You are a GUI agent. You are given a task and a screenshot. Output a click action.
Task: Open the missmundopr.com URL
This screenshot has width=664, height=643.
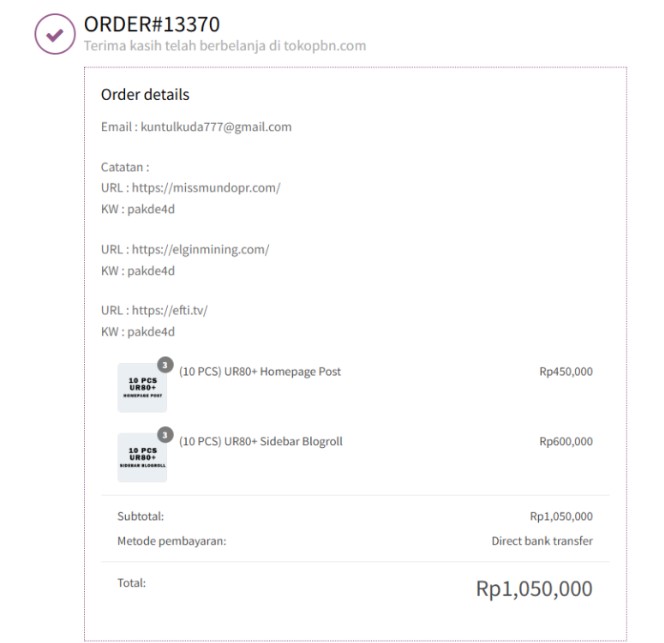(x=206, y=188)
